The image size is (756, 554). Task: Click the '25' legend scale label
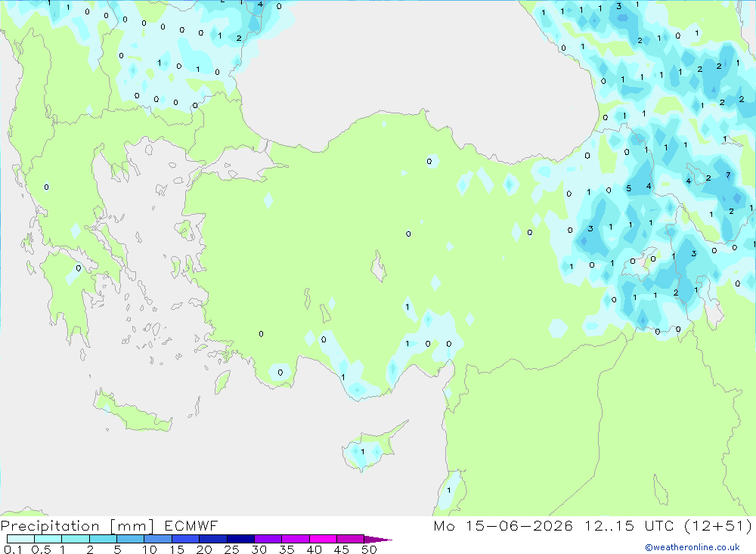[232, 549]
